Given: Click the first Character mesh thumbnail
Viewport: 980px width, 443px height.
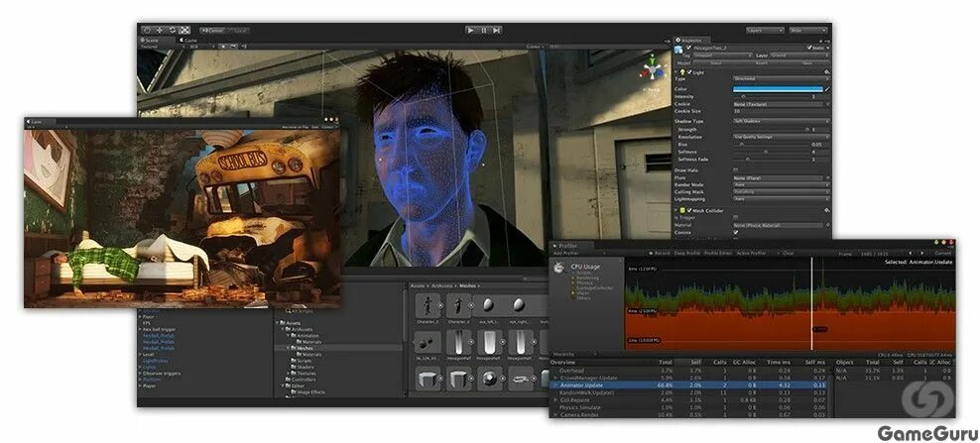Looking at the screenshot, I should (x=428, y=305).
